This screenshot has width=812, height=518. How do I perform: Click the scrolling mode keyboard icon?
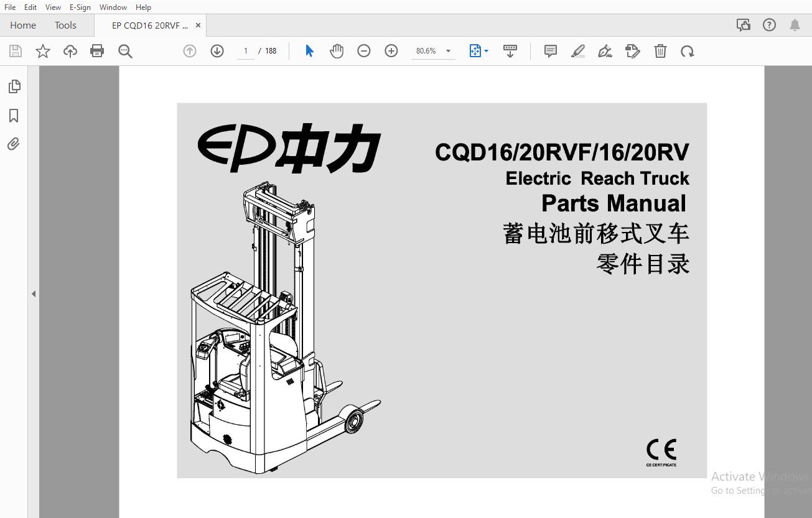pos(510,51)
